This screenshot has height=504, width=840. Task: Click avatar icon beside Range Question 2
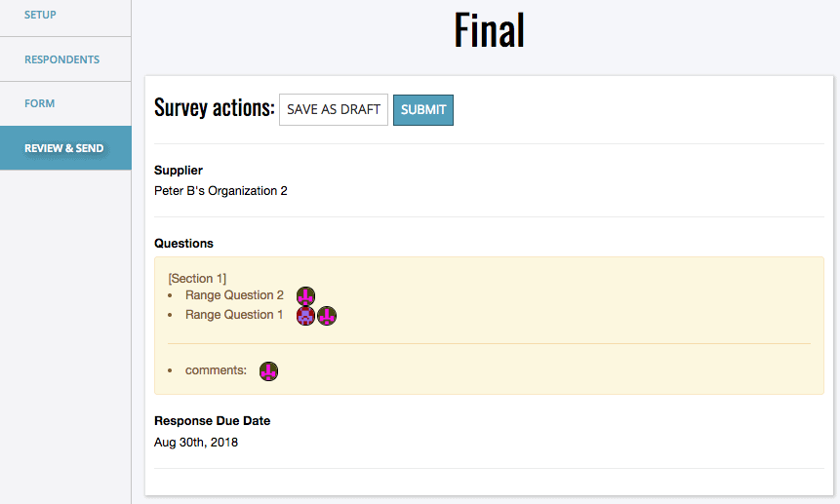click(x=306, y=296)
